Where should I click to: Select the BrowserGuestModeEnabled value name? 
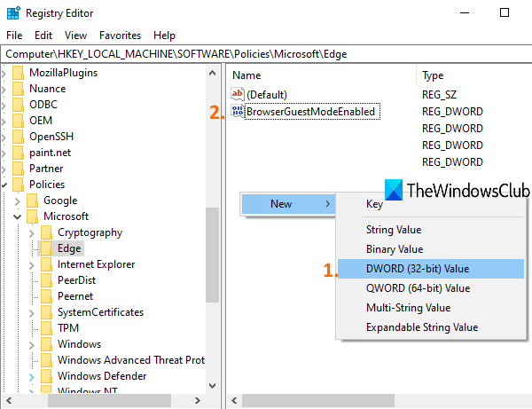click(x=311, y=111)
